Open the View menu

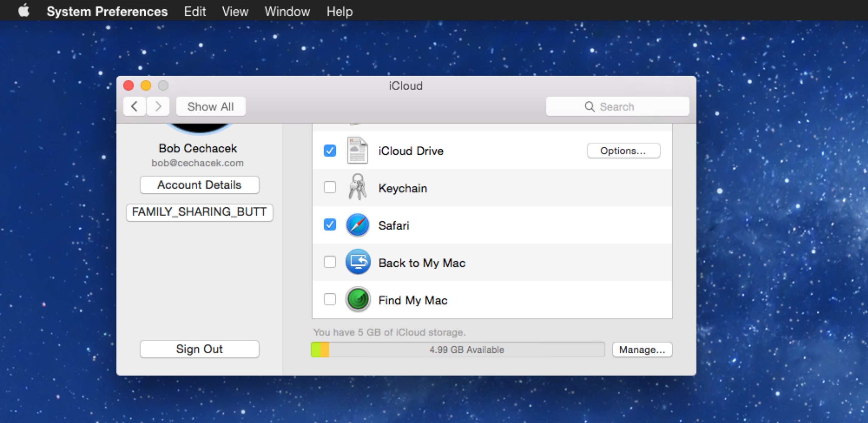235,11
